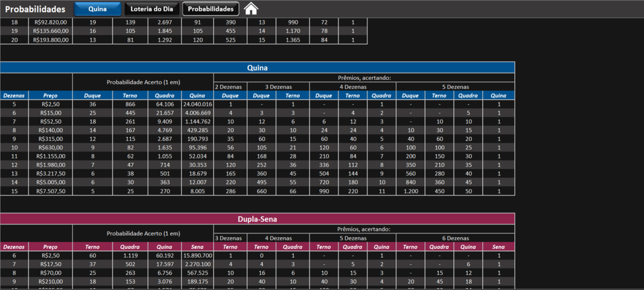Select the R$7.507,50 price cell
This screenshot has height=290, width=644.
coord(50,191)
